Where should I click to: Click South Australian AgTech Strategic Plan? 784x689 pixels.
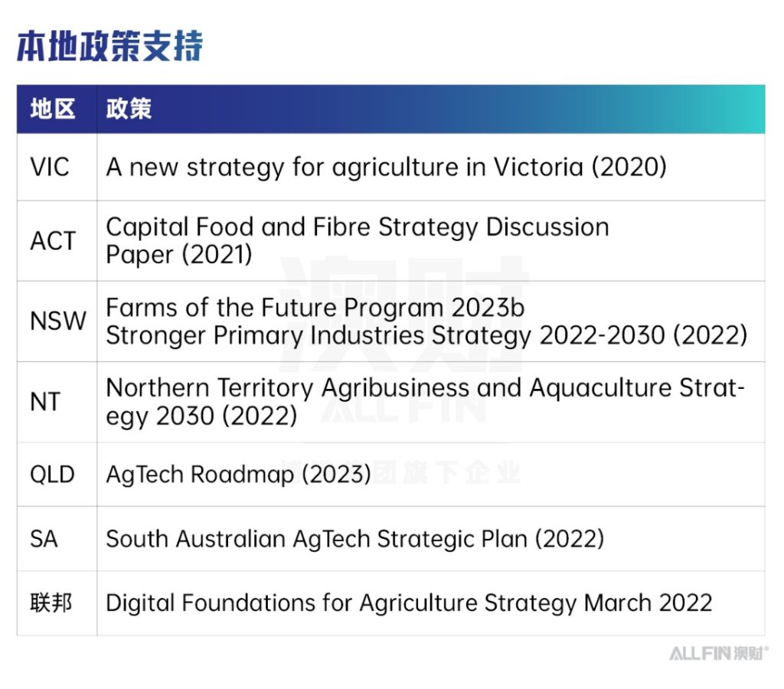pos(355,540)
